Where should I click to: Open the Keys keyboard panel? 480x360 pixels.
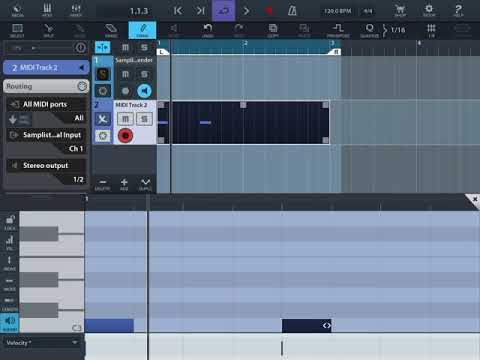pyautogui.click(x=47, y=11)
